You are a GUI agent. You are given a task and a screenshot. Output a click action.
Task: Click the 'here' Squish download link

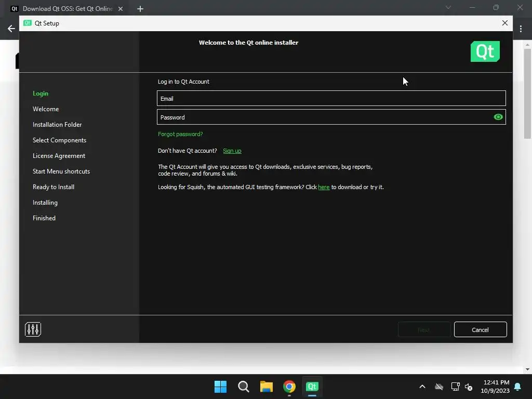324,187
